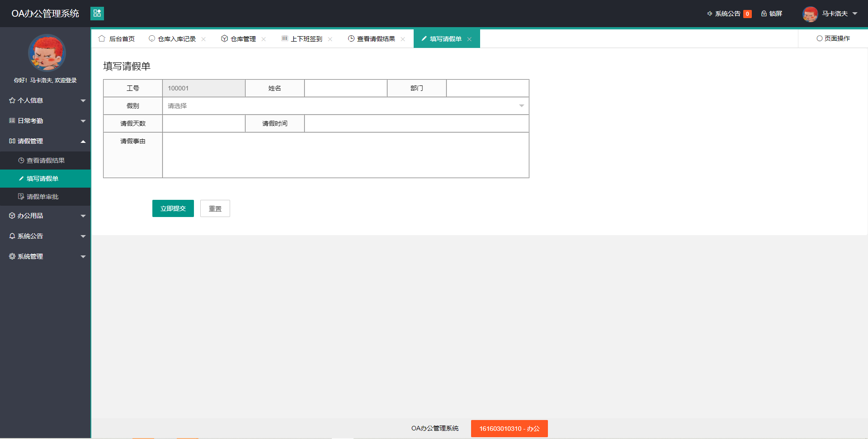Image resolution: width=868 pixels, height=439 pixels.
Task: Click the approval icon beside 请假单审批
Action: (21, 196)
